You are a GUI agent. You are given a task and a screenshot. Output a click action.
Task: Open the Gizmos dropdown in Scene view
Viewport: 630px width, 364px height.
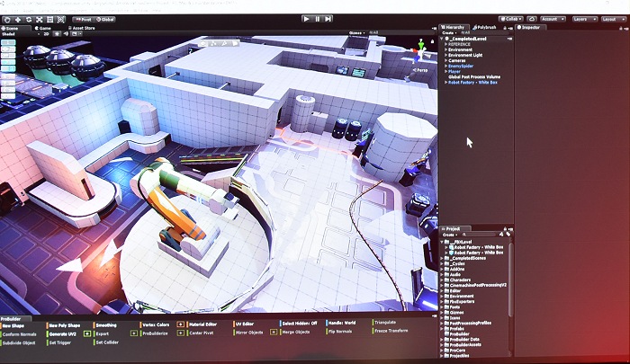(x=356, y=33)
